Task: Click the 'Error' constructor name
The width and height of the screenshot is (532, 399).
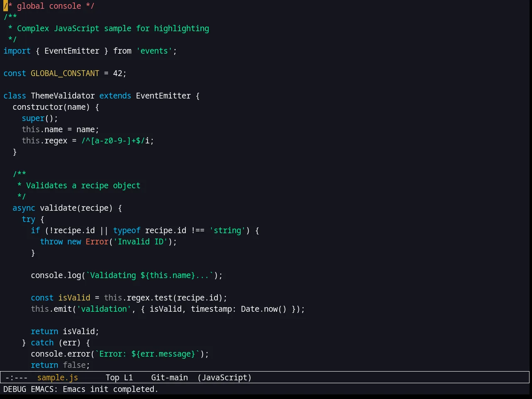Action: coord(97,241)
